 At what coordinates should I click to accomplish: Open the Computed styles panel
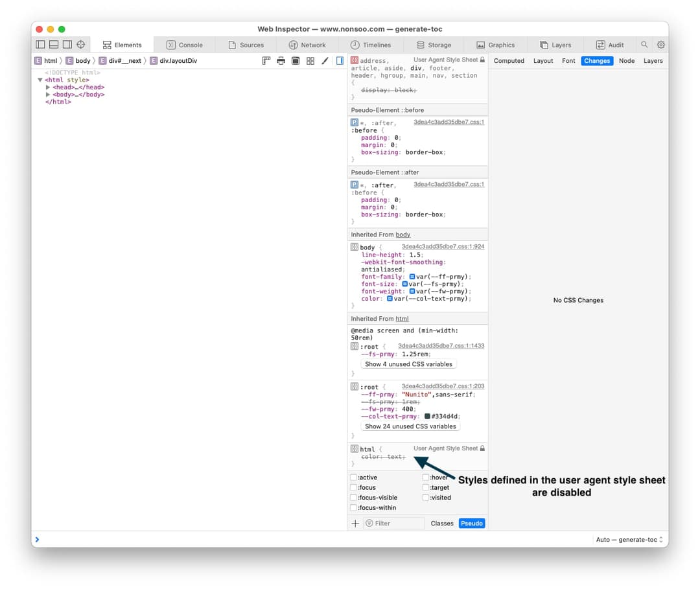click(x=509, y=60)
